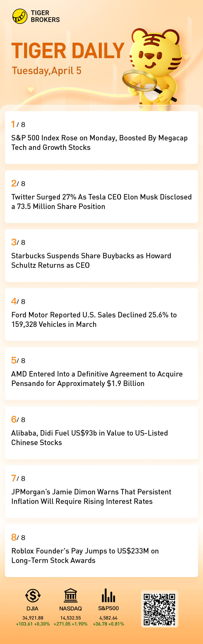The width and height of the screenshot is (203, 644).
Task: Click the Tuesday, April 5 date
Action: [47, 71]
